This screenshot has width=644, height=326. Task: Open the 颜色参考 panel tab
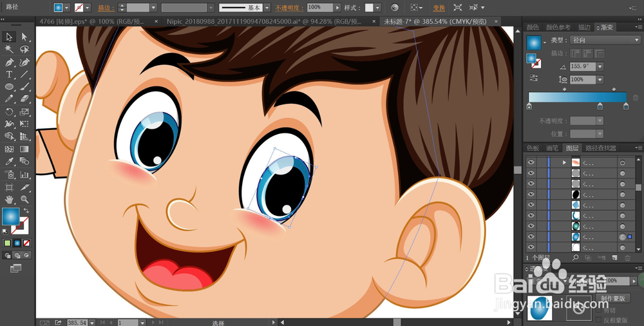(x=558, y=28)
